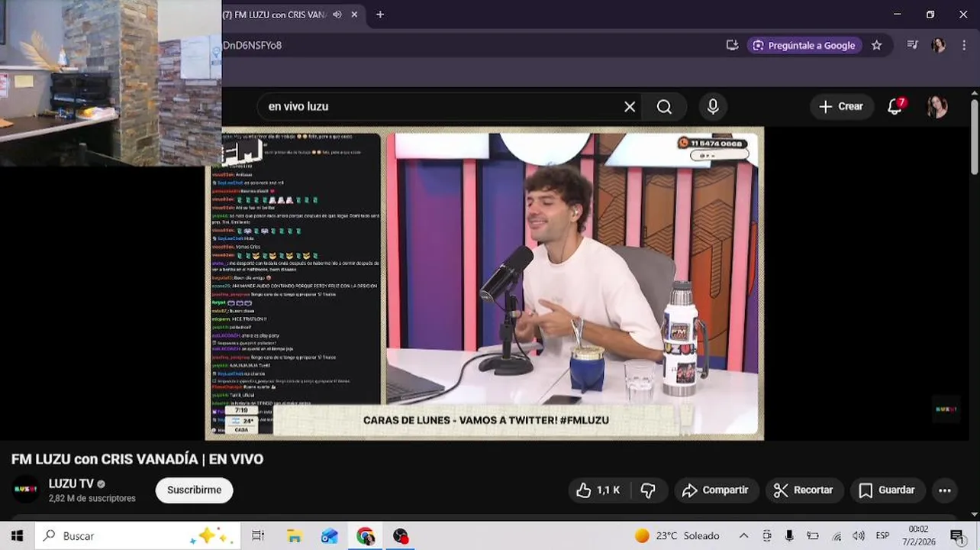Open the Windows Start menu

pos(17,535)
